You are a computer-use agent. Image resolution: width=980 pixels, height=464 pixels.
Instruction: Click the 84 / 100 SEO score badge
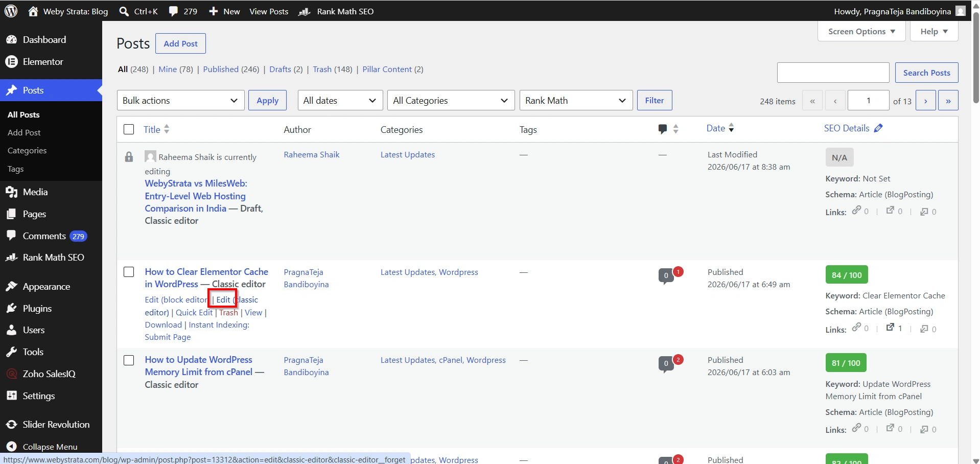[x=847, y=275]
